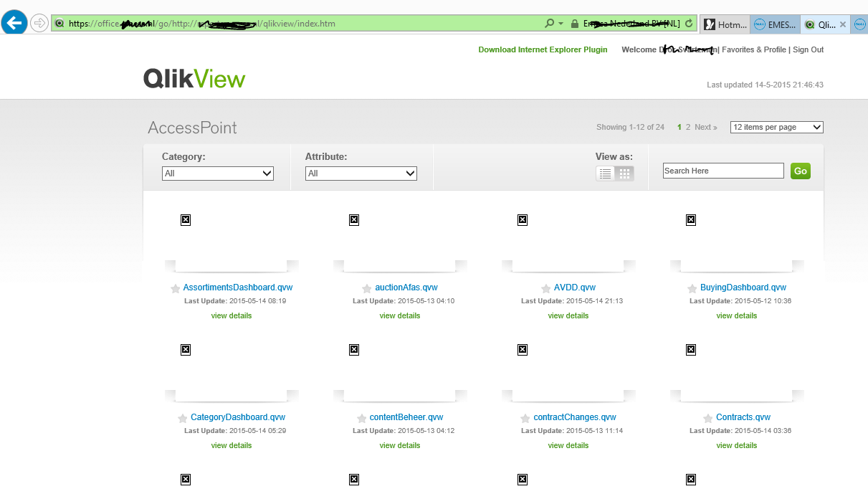Open items per page dropdown

[777, 127]
